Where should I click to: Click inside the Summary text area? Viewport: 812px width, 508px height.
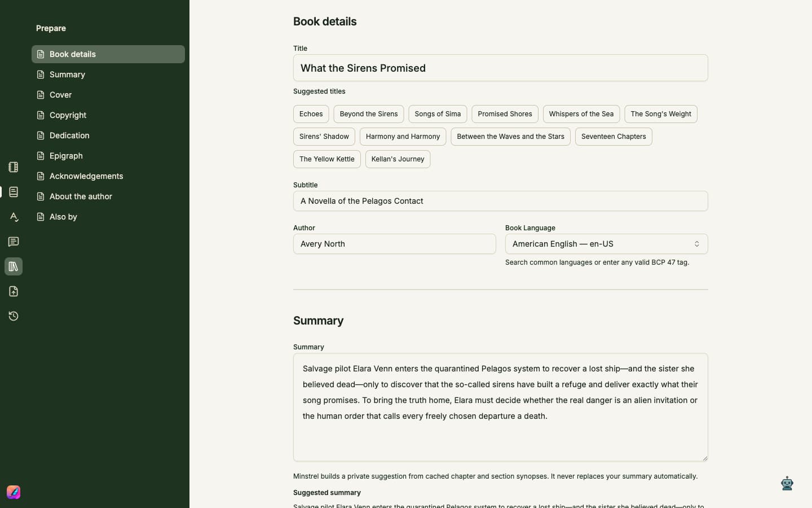point(501,408)
